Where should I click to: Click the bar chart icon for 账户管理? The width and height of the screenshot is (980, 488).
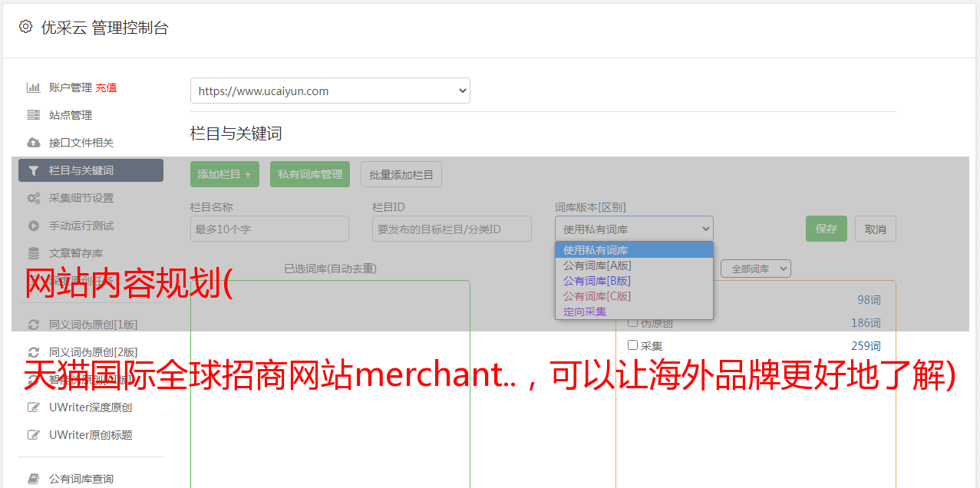33,87
